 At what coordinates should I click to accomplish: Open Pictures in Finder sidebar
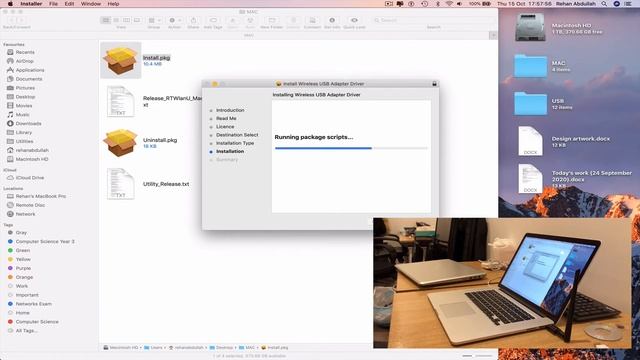tap(25, 88)
